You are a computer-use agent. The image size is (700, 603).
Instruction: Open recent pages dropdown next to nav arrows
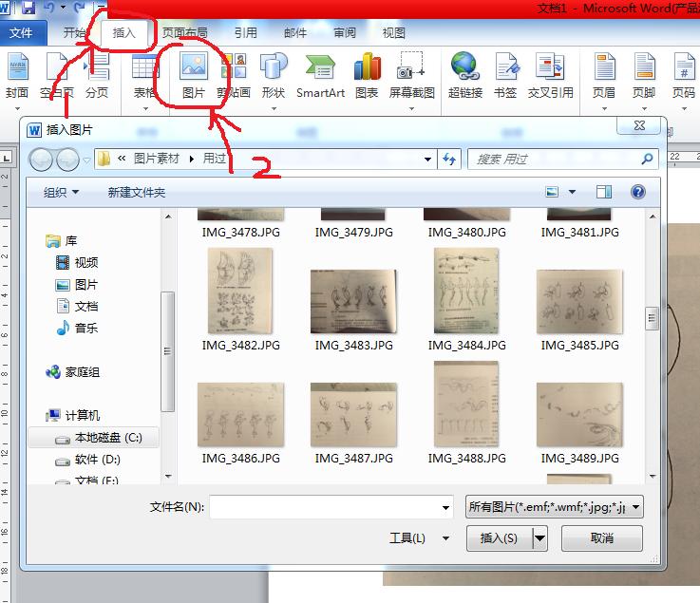86,160
